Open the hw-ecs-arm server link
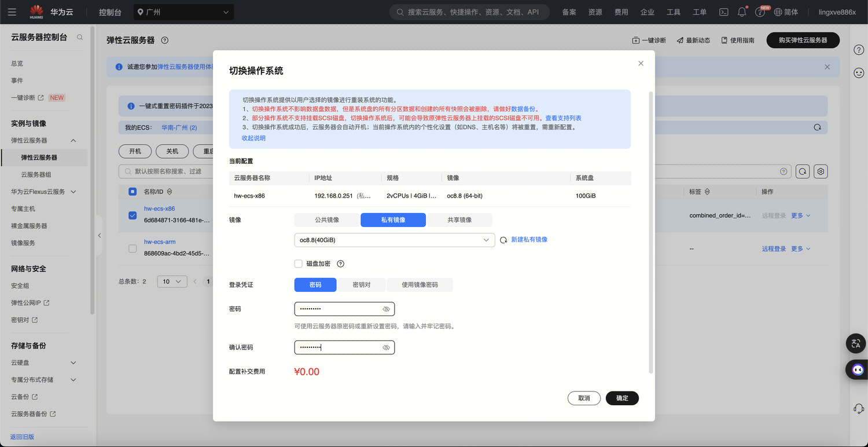Viewport: 868px width, 447px height. [160, 242]
